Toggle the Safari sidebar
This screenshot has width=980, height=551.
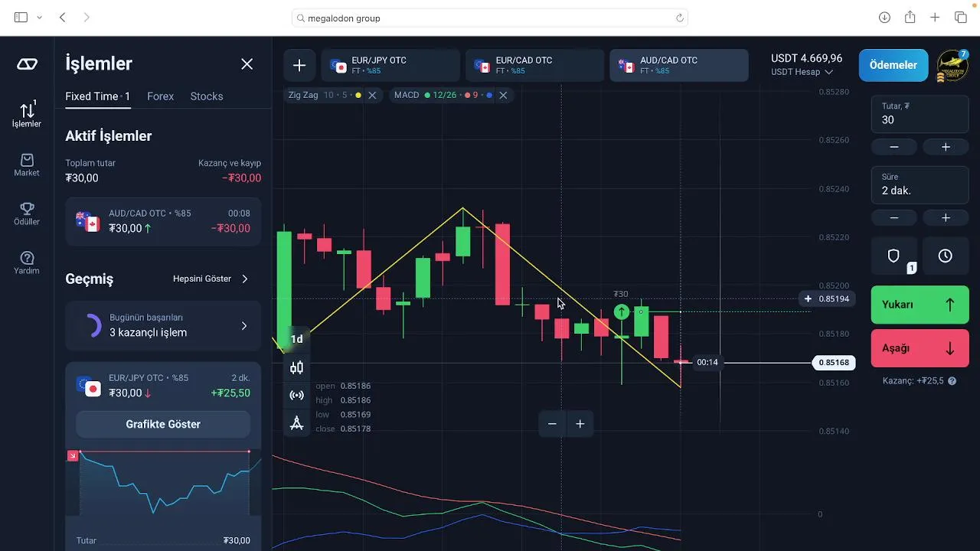point(21,18)
